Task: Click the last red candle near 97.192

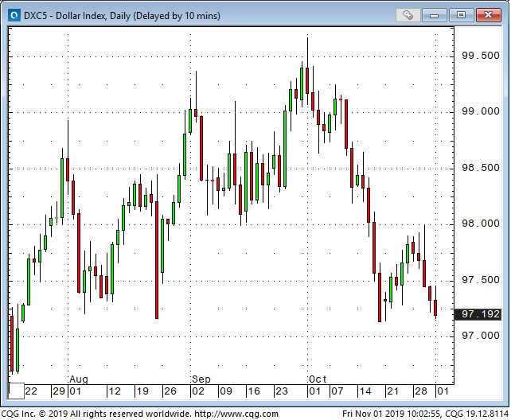Action: click(435, 308)
